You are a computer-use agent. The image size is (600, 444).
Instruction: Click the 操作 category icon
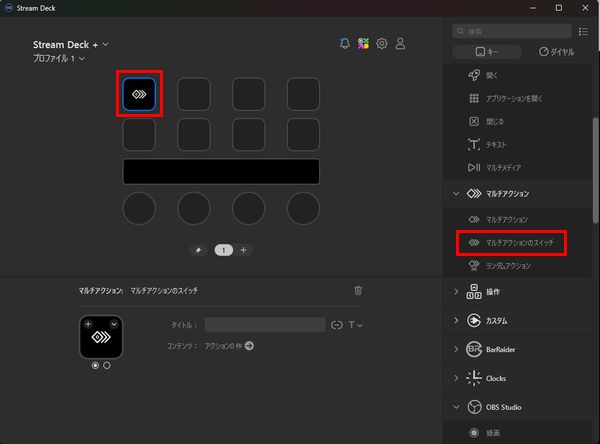click(x=474, y=292)
